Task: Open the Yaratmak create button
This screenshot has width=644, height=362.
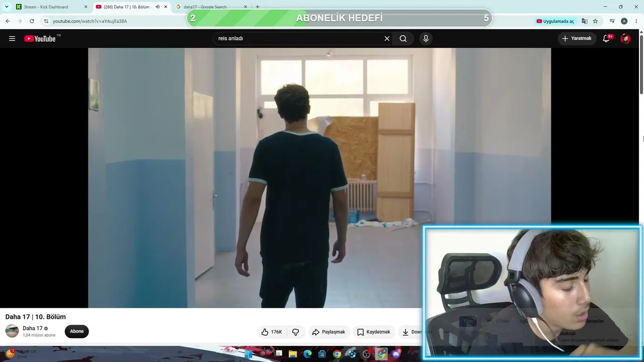Action: tap(577, 39)
